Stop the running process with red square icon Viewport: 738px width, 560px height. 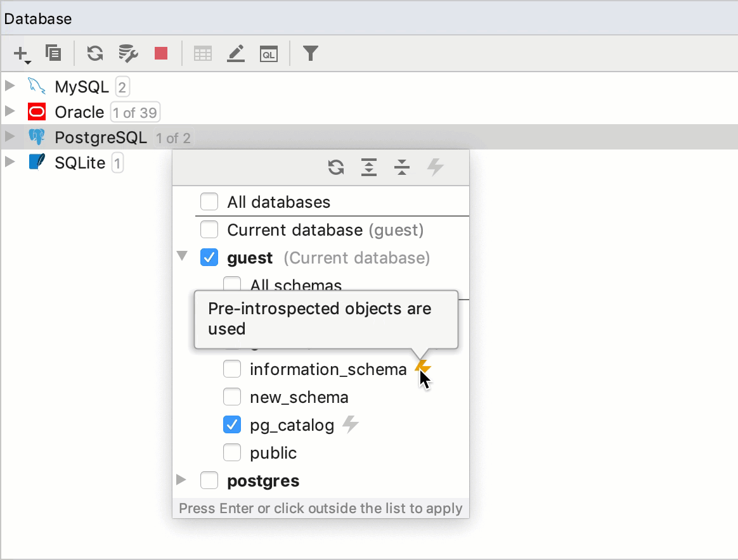pyautogui.click(x=161, y=53)
